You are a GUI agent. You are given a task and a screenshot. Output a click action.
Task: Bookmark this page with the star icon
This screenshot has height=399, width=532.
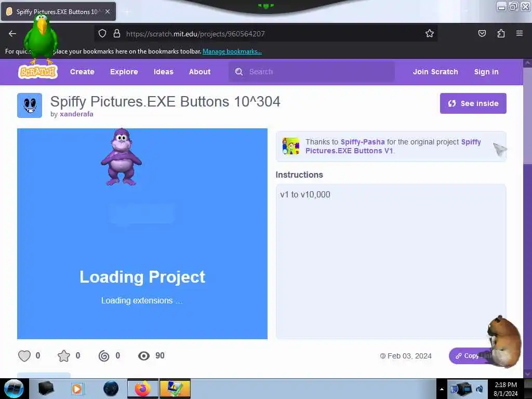[x=430, y=33]
